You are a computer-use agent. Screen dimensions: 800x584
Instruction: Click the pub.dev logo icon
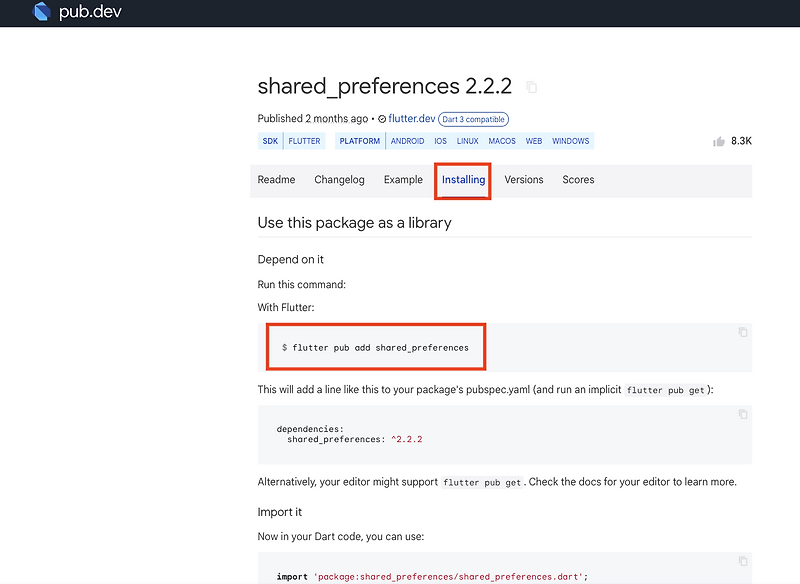click(x=41, y=13)
